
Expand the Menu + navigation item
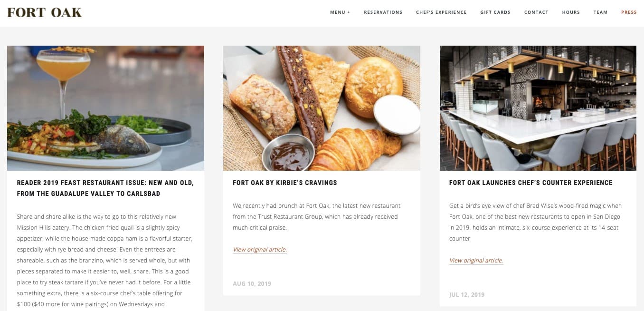point(340,12)
